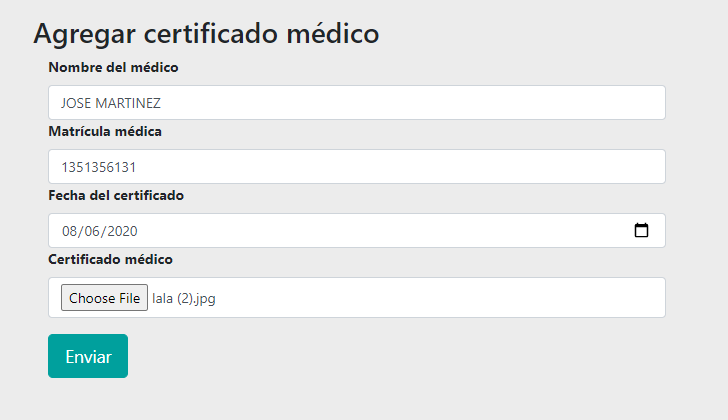Image resolution: width=728 pixels, height=420 pixels.
Task: Open the calendar picker icon in date field
Action: 641,230
